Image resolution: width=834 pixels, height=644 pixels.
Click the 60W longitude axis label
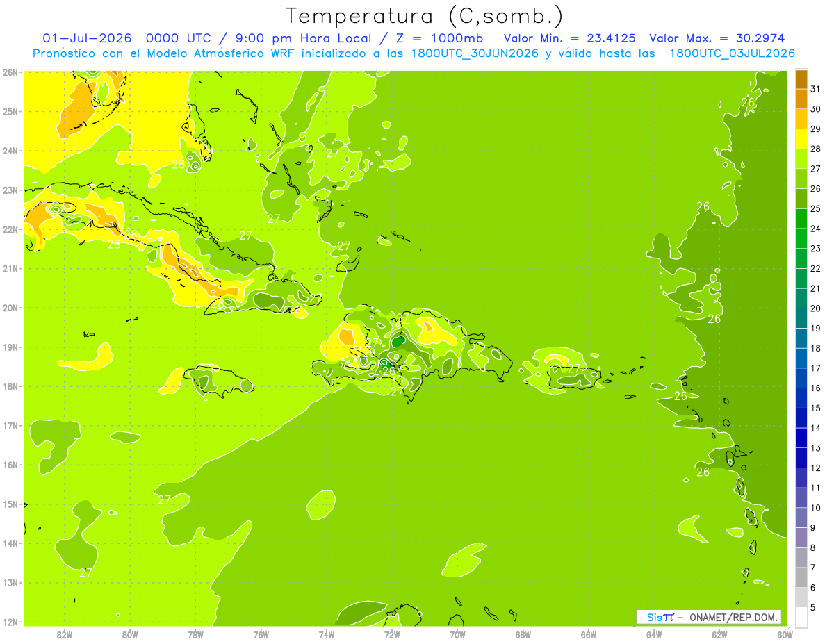785,634
